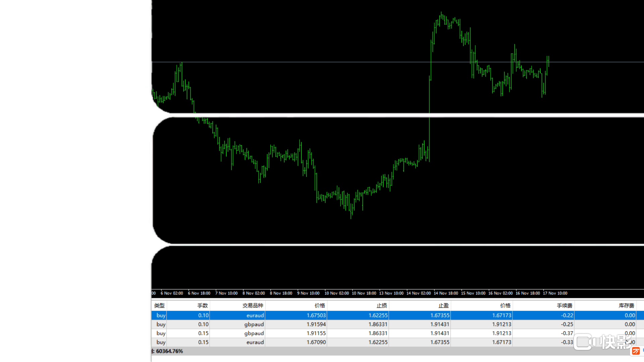Click stop loss value 1.62255 in first row
This screenshot has width=644, height=362.
[x=378, y=315]
